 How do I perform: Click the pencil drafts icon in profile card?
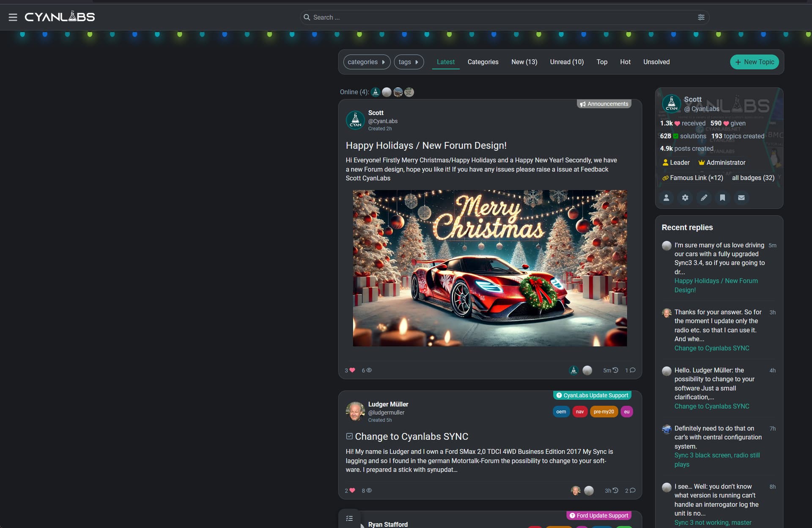point(704,198)
